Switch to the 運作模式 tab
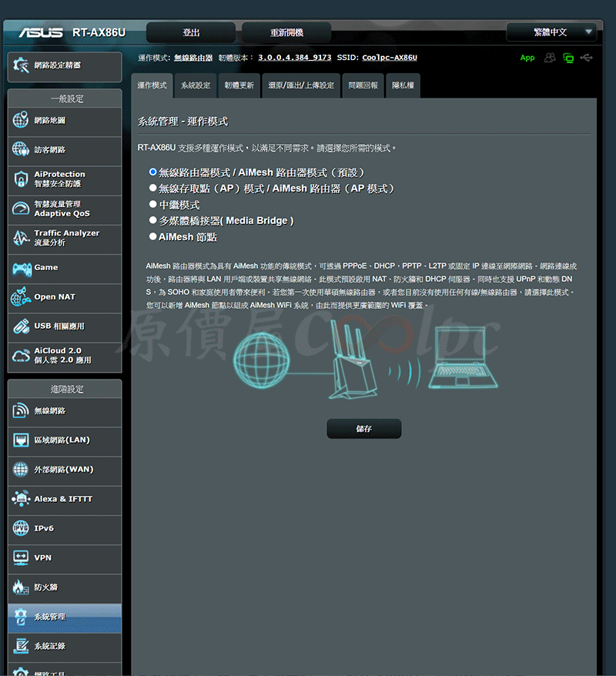The width and height of the screenshot is (616, 676). [152, 85]
